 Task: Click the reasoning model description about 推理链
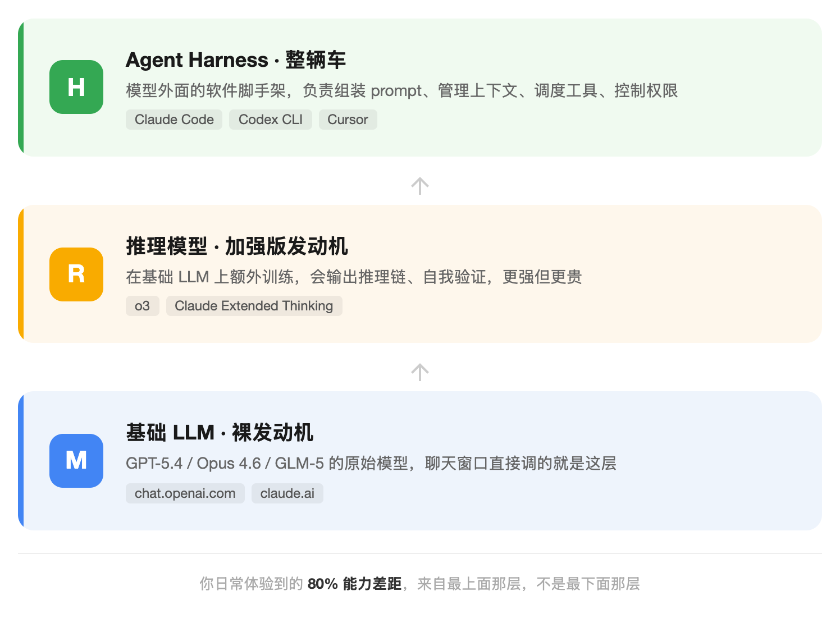click(x=354, y=277)
